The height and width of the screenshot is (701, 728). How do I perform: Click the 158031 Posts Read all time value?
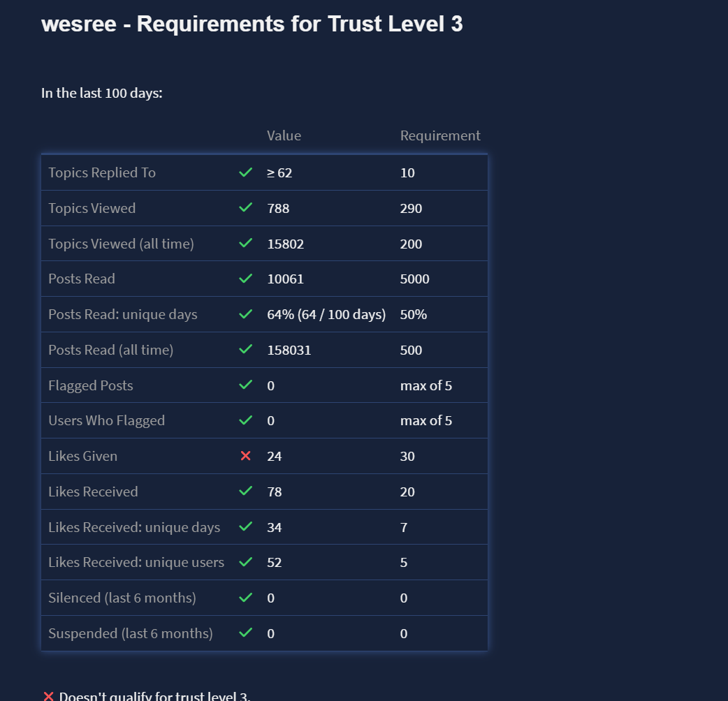point(289,350)
